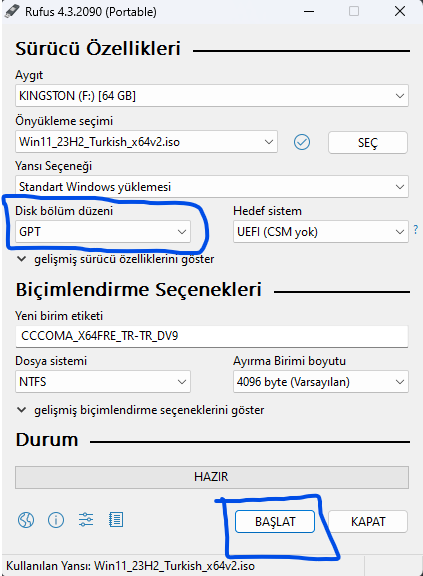Open the Yansı Seçeneği dropdown
Screen dimensions: 423x576
[212, 187]
